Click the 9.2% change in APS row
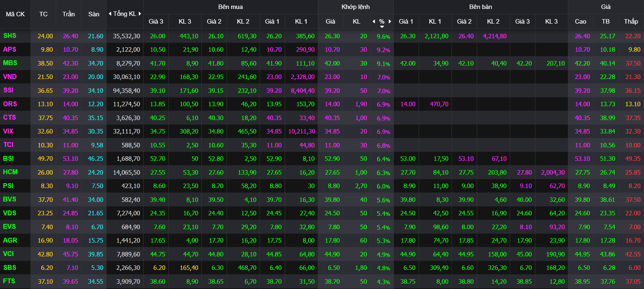 click(384, 50)
